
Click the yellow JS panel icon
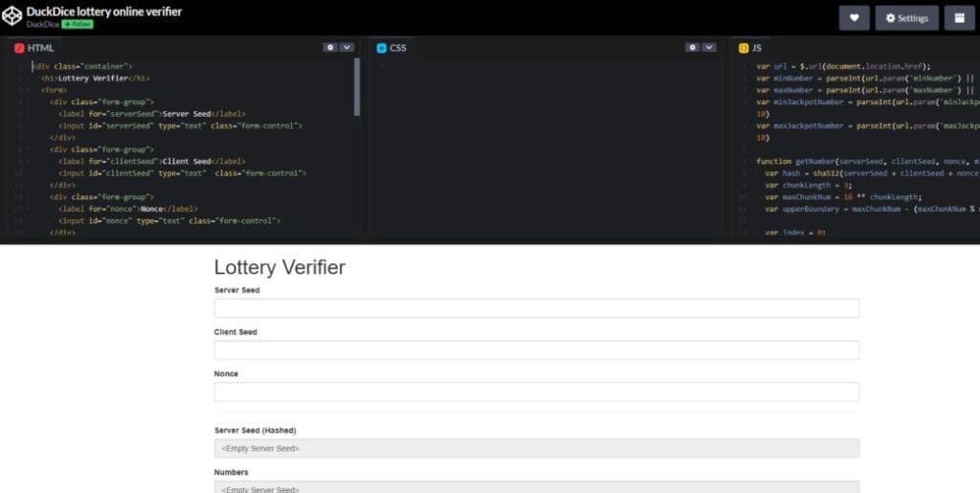[744, 48]
